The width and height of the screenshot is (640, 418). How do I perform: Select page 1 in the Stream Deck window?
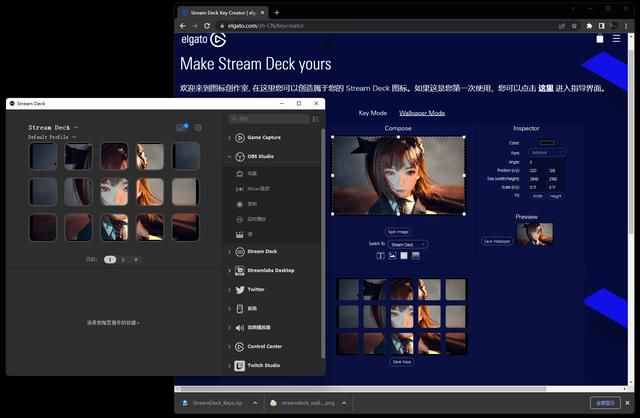(x=110, y=260)
